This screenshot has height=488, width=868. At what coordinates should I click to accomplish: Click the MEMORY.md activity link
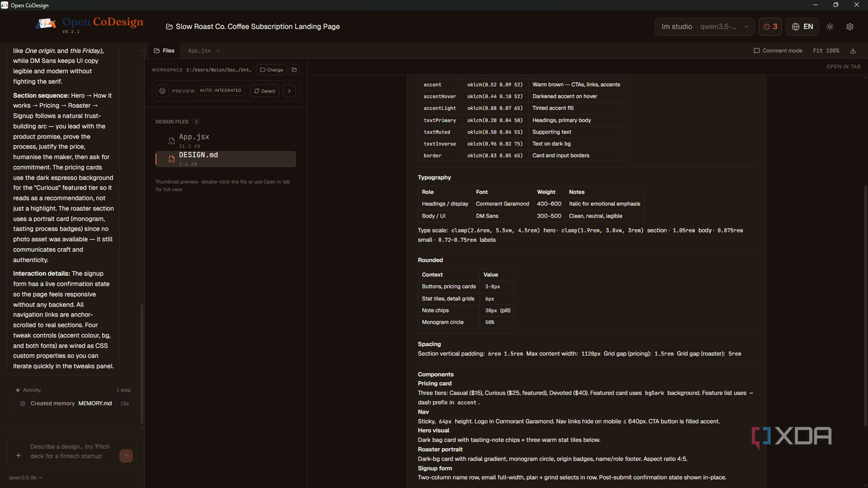click(95, 404)
